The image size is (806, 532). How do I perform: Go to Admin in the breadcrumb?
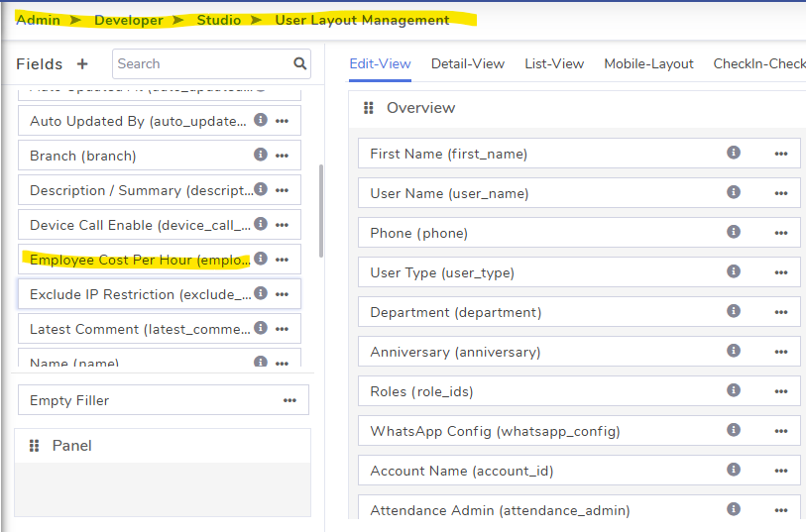(x=38, y=20)
